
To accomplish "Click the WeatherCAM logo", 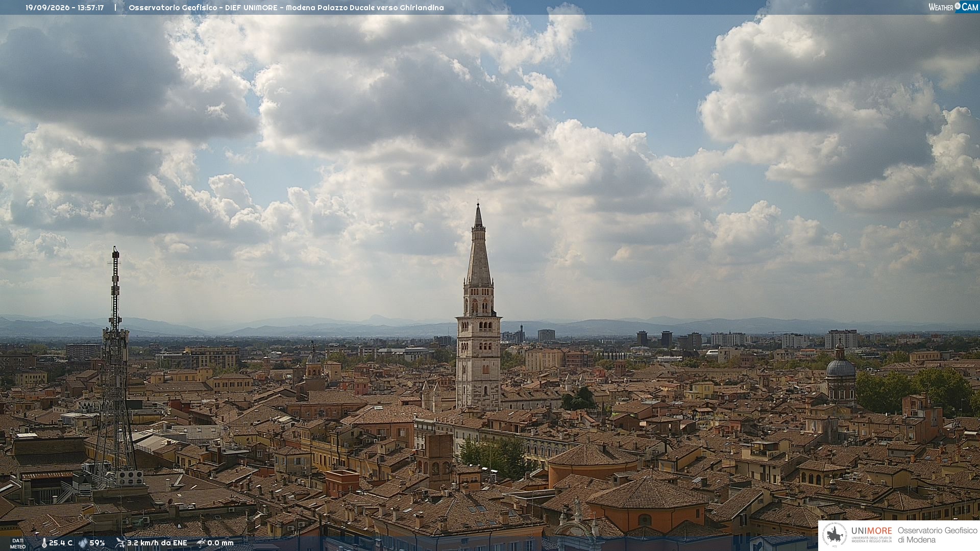I will tap(953, 7).
